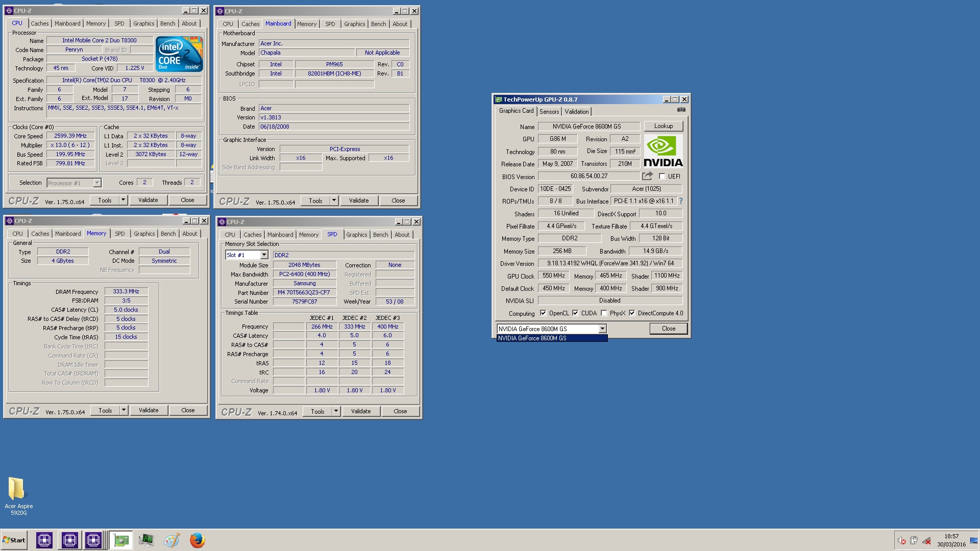Click the DRAM Frequency value 333.3 MHz
This screenshot has height=551, width=980.
[x=126, y=291]
